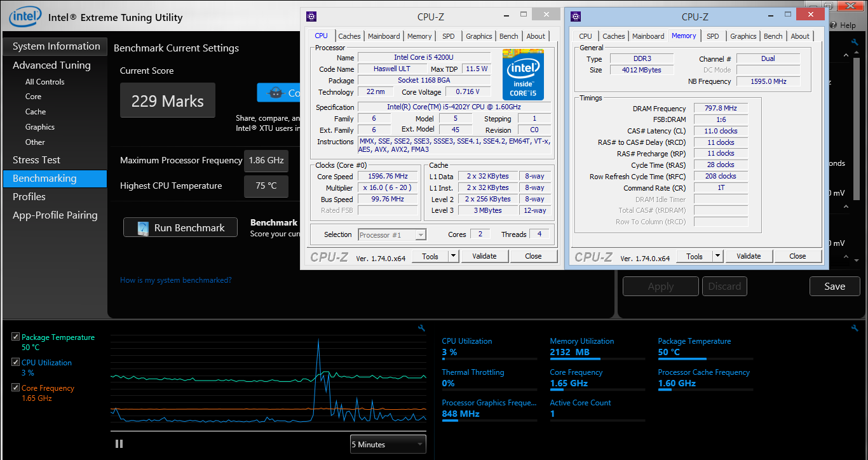
Task: Click the Apply button in XTU
Action: pyautogui.click(x=661, y=287)
